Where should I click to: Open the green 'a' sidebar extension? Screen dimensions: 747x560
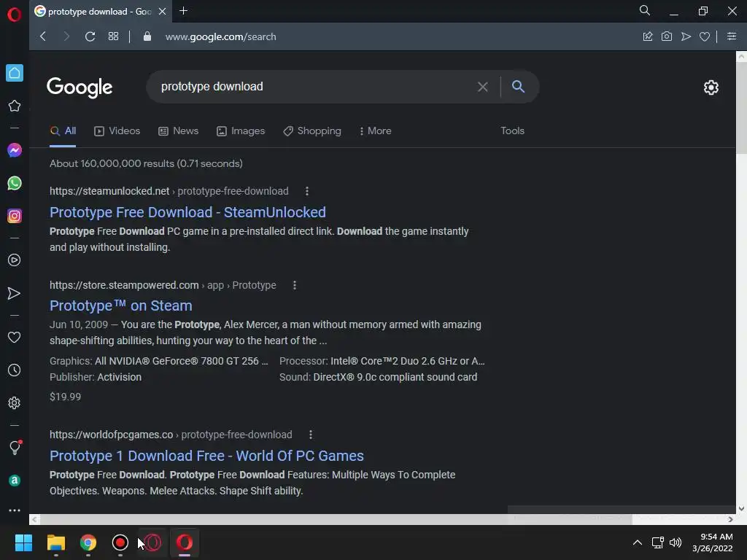click(15, 481)
